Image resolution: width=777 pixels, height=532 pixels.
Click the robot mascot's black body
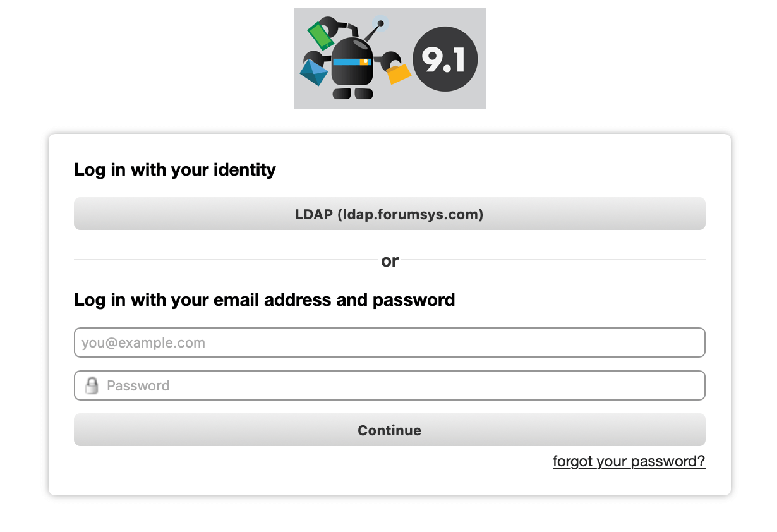351,75
